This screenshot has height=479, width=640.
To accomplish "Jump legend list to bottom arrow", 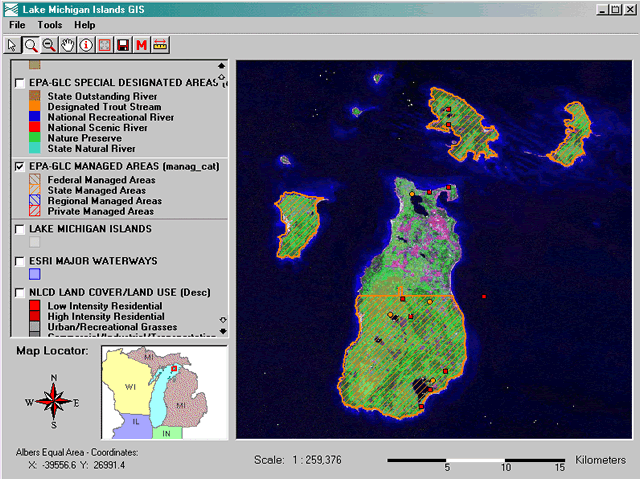I will coord(223,331).
